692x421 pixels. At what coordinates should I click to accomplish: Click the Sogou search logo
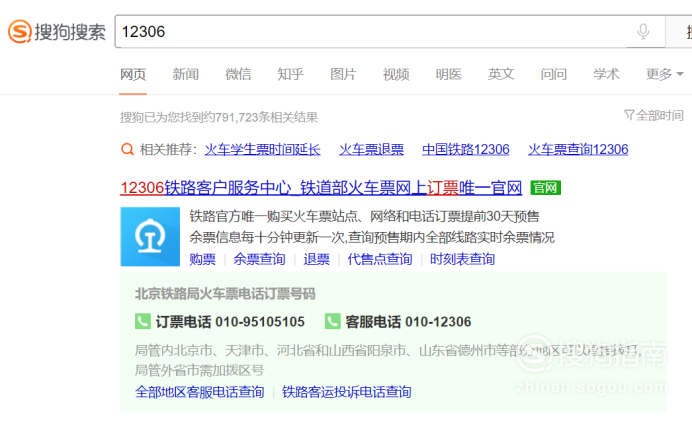[x=57, y=32]
